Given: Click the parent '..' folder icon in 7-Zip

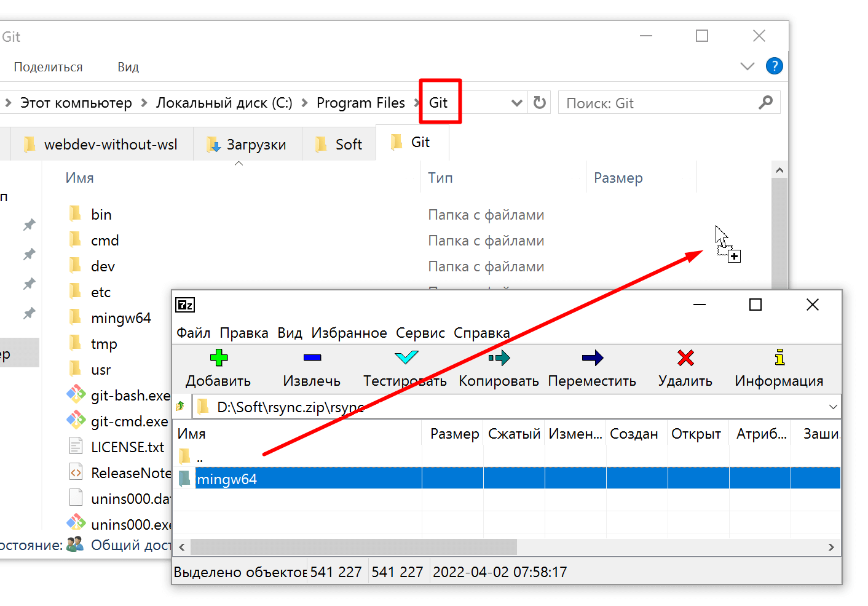Looking at the screenshot, I should pos(184,456).
